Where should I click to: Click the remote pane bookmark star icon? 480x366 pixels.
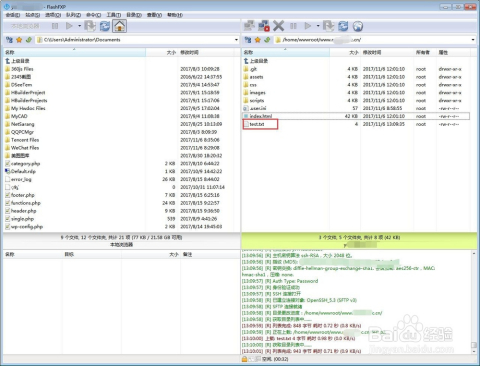(x=257, y=40)
